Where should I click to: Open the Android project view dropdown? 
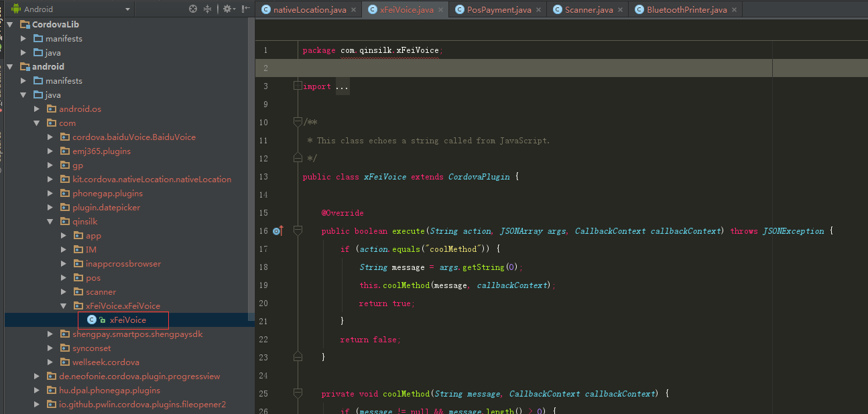127,9
